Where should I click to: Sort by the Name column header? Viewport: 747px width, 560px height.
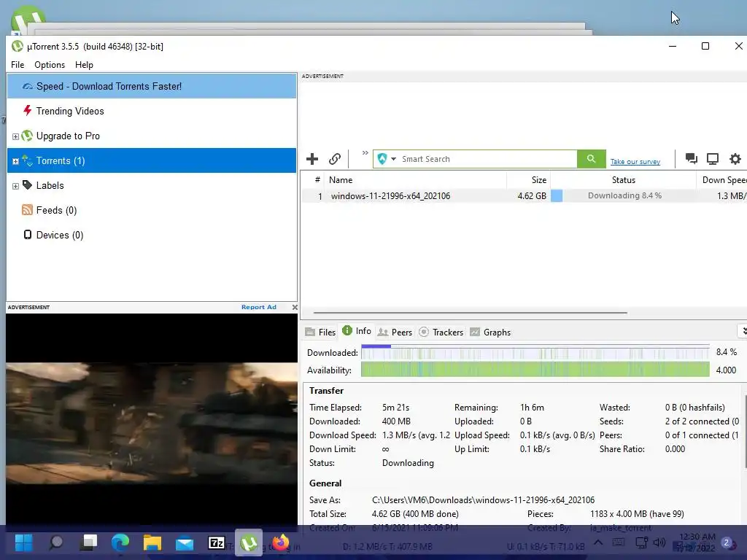(415, 180)
